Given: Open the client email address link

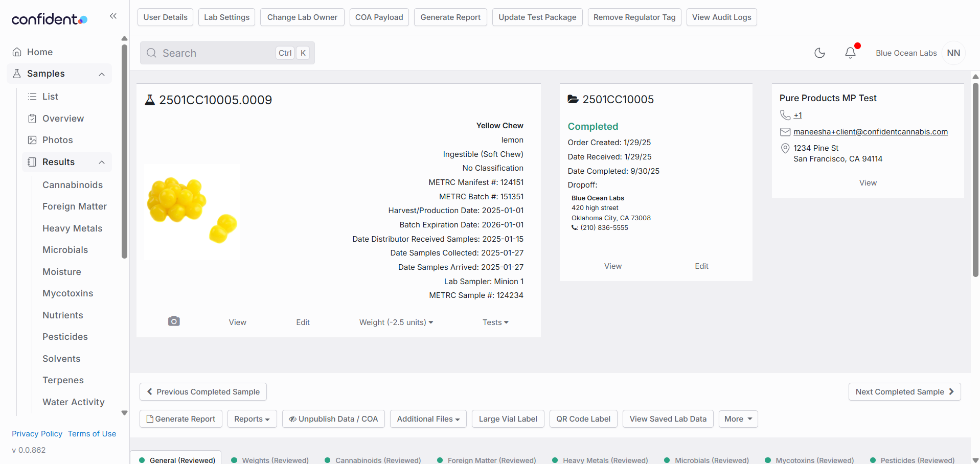Looking at the screenshot, I should pyautogui.click(x=871, y=132).
